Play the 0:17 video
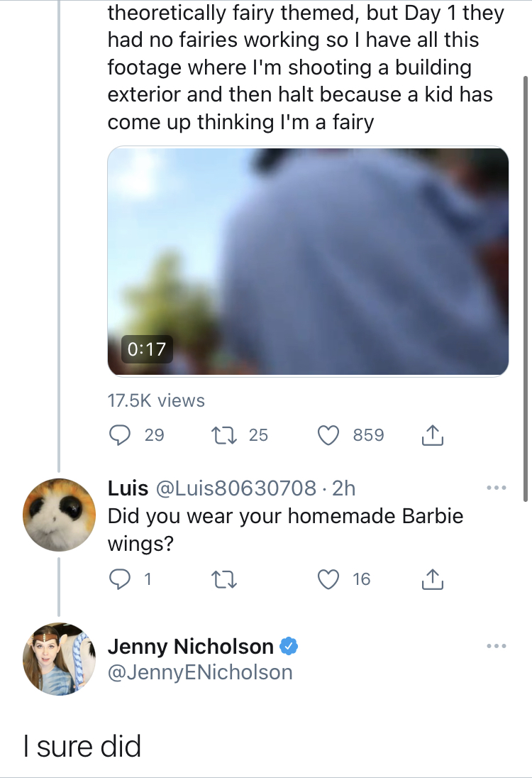The image size is (532, 778). (x=308, y=261)
